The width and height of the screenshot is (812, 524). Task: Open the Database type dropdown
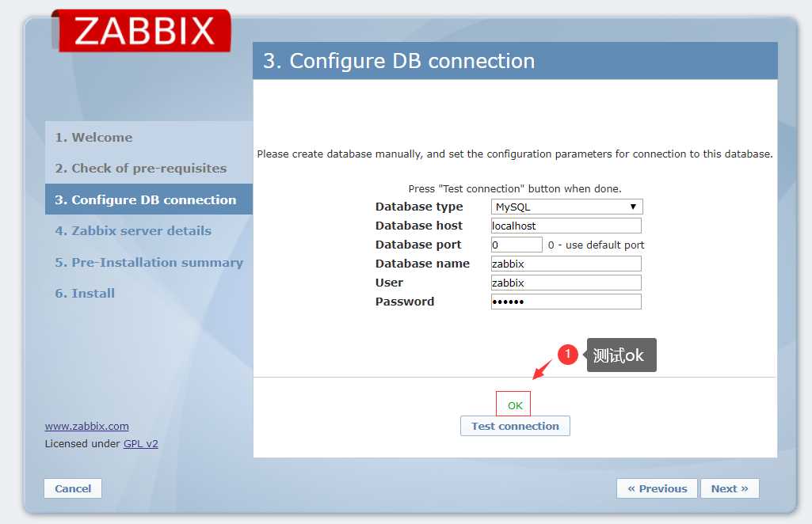coord(566,207)
